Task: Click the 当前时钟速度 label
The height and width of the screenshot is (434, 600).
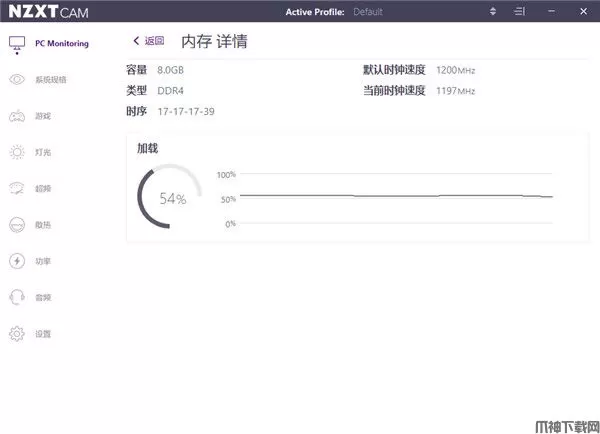Action: click(394, 91)
